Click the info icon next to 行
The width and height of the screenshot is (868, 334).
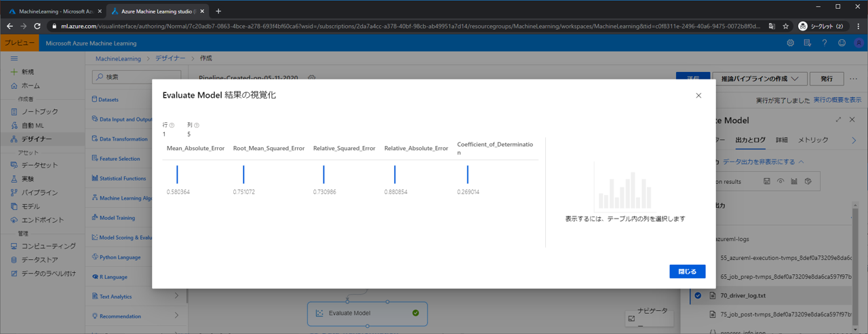[x=172, y=126]
